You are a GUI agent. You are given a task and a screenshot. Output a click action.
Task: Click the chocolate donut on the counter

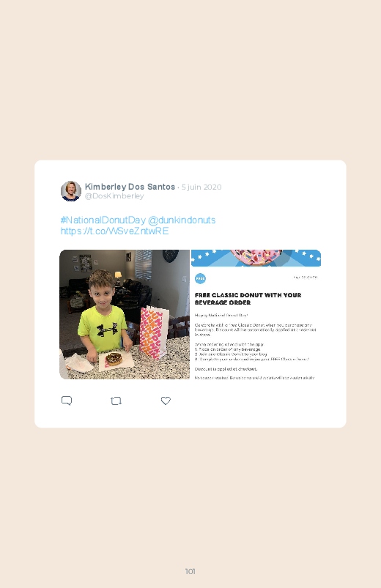point(114,359)
